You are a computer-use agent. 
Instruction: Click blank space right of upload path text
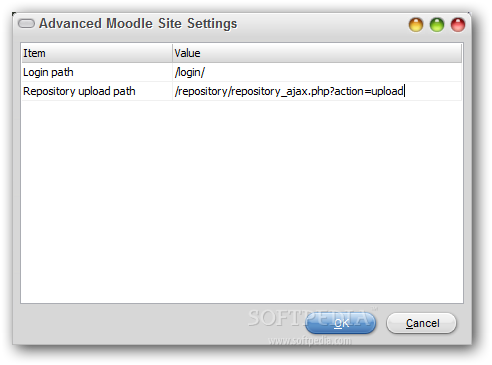click(x=433, y=91)
